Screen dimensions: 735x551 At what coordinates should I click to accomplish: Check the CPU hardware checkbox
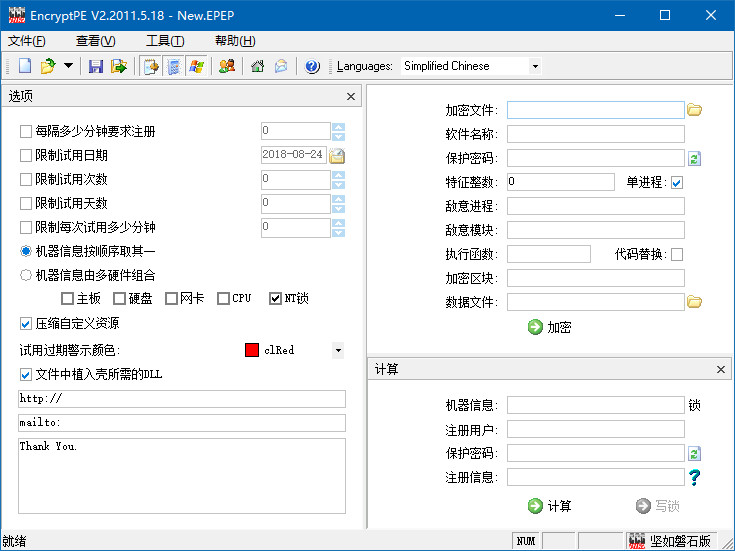point(223,298)
